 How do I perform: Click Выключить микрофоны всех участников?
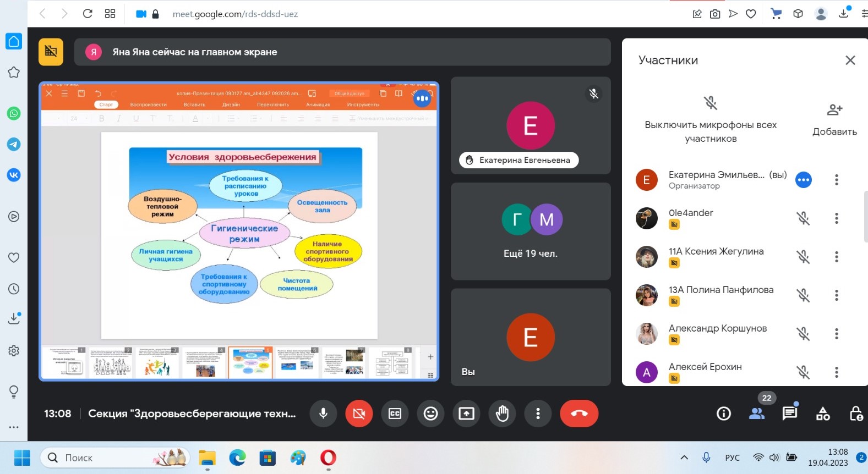(711, 120)
